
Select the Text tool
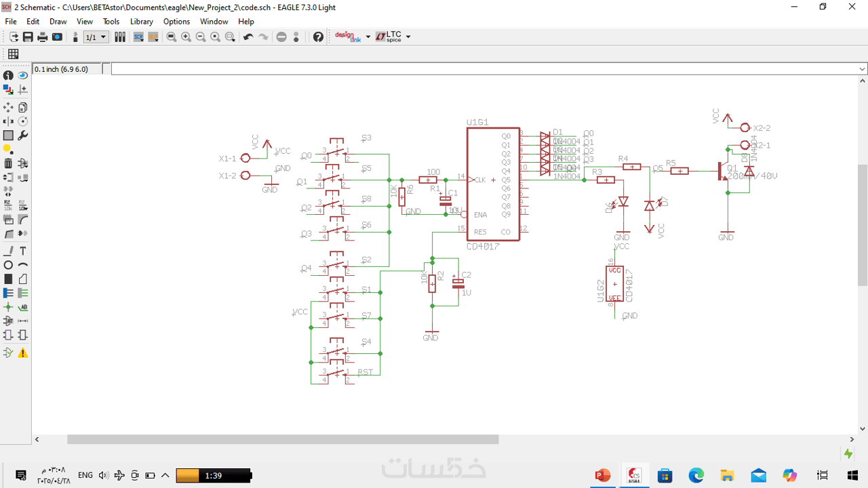pyautogui.click(x=22, y=251)
